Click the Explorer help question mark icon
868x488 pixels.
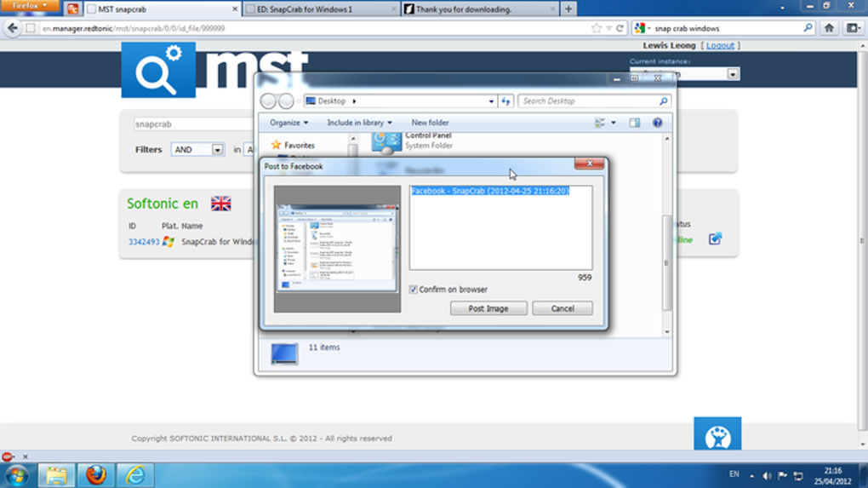click(657, 123)
